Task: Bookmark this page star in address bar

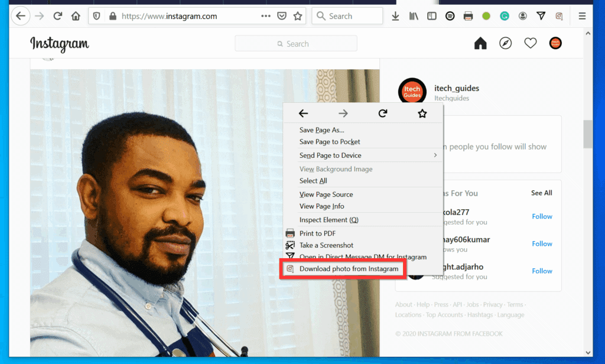Action: coord(298,16)
